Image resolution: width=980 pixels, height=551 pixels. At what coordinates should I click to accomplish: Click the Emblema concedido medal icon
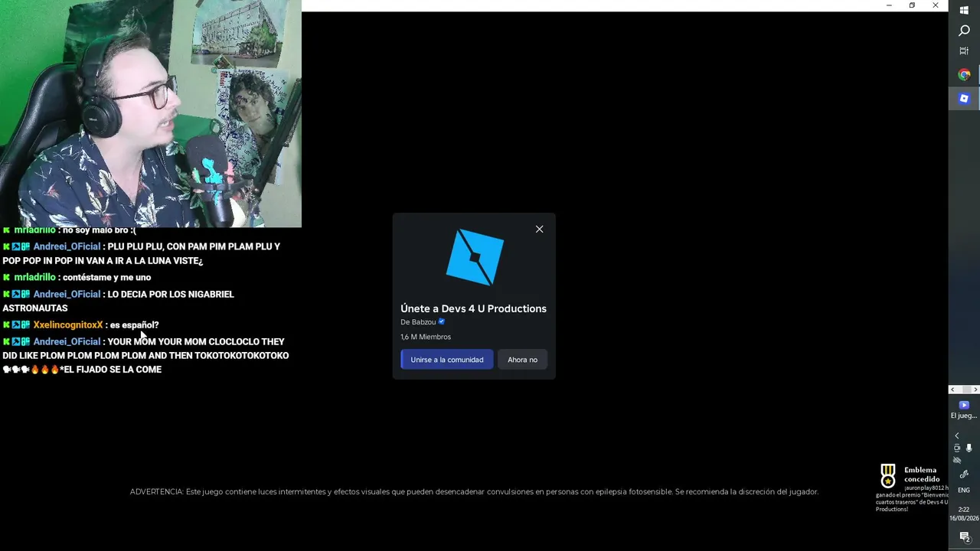click(x=888, y=475)
